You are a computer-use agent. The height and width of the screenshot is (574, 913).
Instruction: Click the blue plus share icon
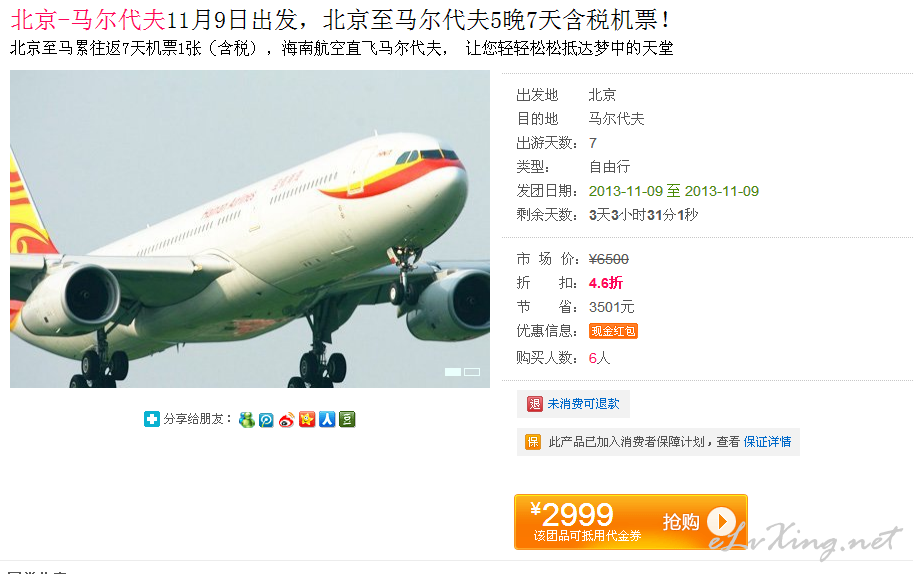[151, 419]
